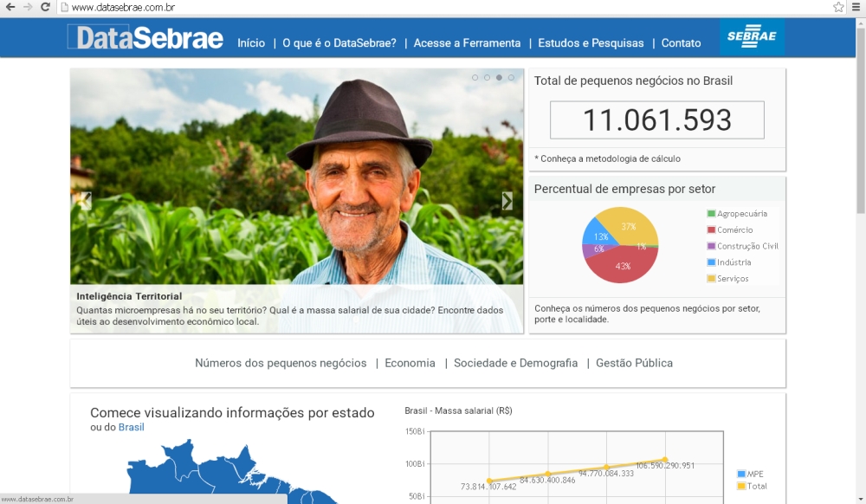Bookmark page using the star icon
The image size is (866, 504).
click(838, 7)
